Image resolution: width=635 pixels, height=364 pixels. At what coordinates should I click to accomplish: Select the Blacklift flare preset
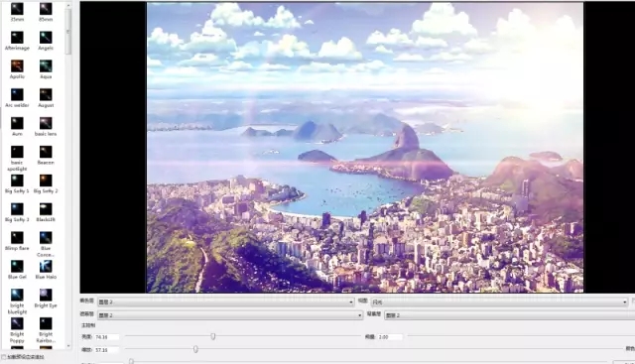[x=46, y=212]
